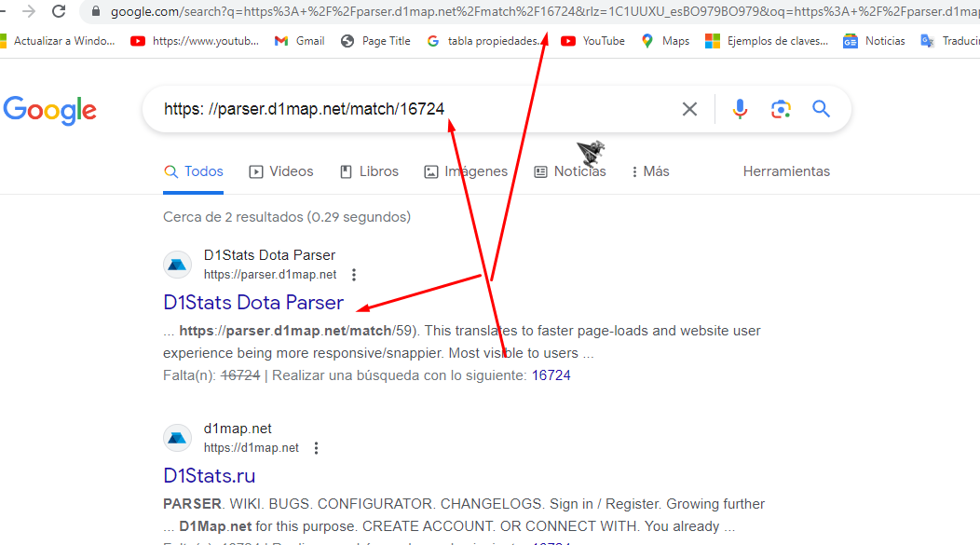980x545 pixels.
Task: Open the Maps bookmark
Action: click(665, 41)
